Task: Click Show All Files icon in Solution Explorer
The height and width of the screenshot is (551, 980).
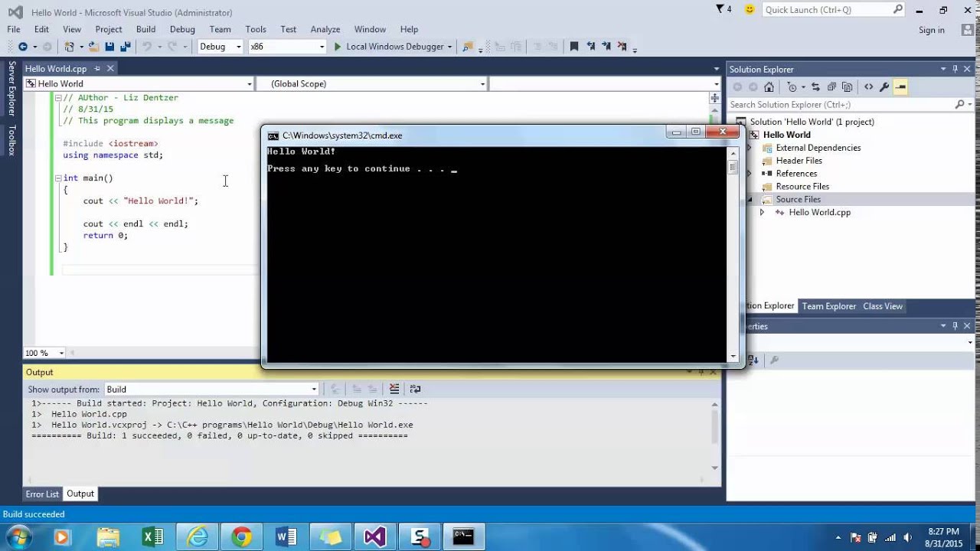Action: pyautogui.click(x=847, y=87)
